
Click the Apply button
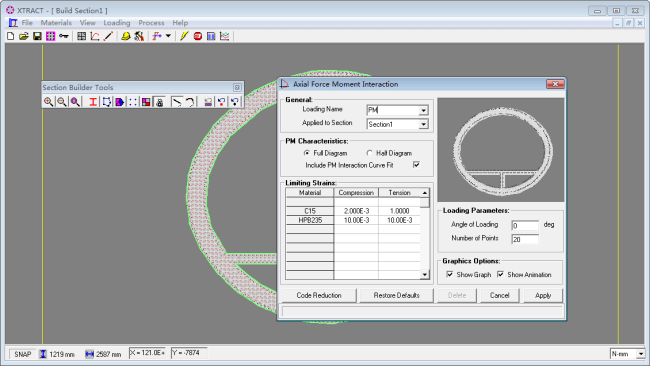click(x=543, y=295)
